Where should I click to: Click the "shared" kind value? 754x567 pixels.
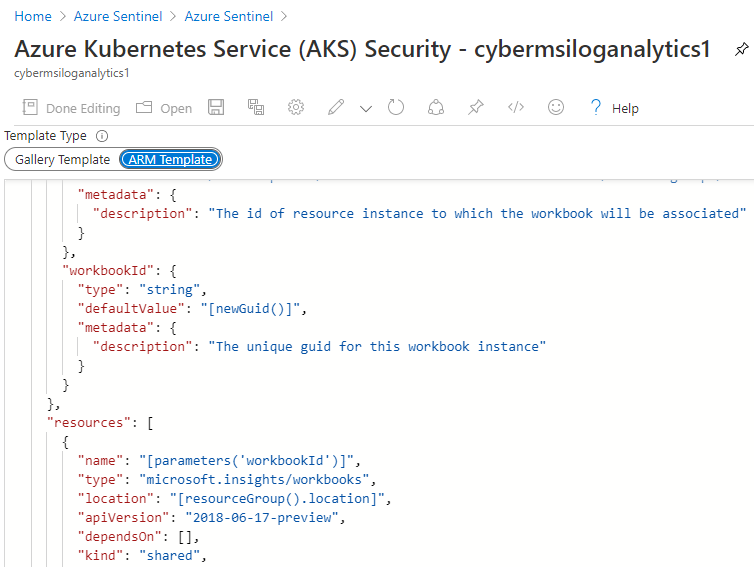pos(170,555)
